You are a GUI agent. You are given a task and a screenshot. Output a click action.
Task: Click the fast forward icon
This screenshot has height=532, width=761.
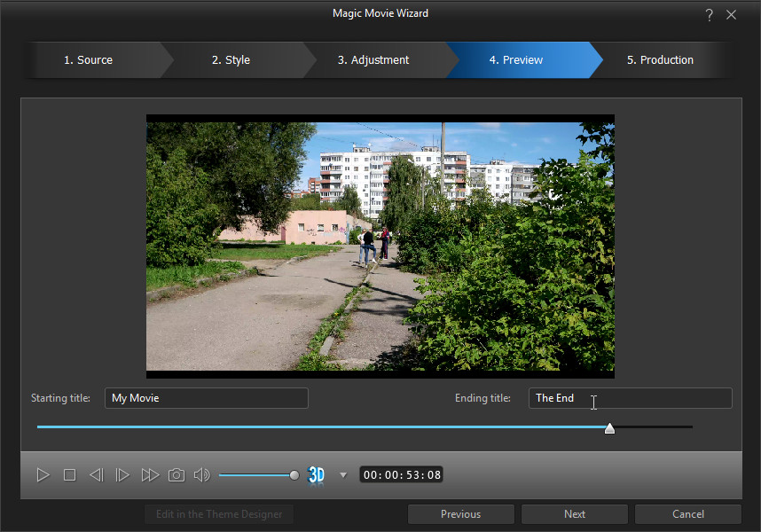click(150, 475)
